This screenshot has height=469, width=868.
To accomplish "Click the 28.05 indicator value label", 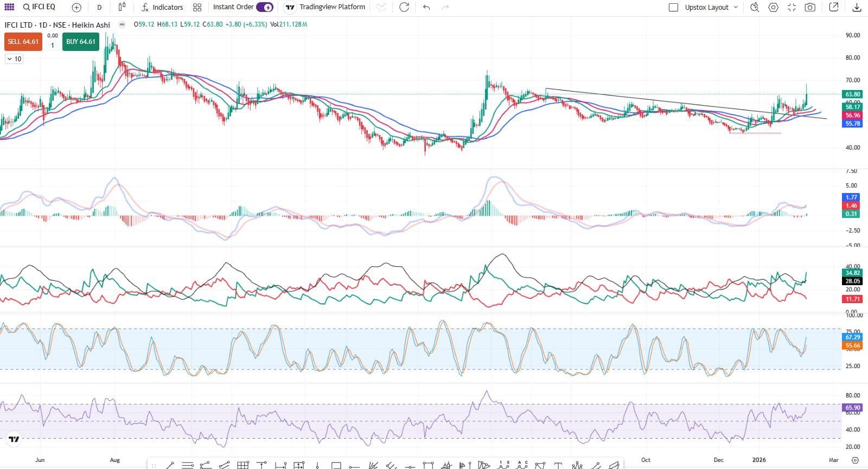I will click(x=853, y=281).
